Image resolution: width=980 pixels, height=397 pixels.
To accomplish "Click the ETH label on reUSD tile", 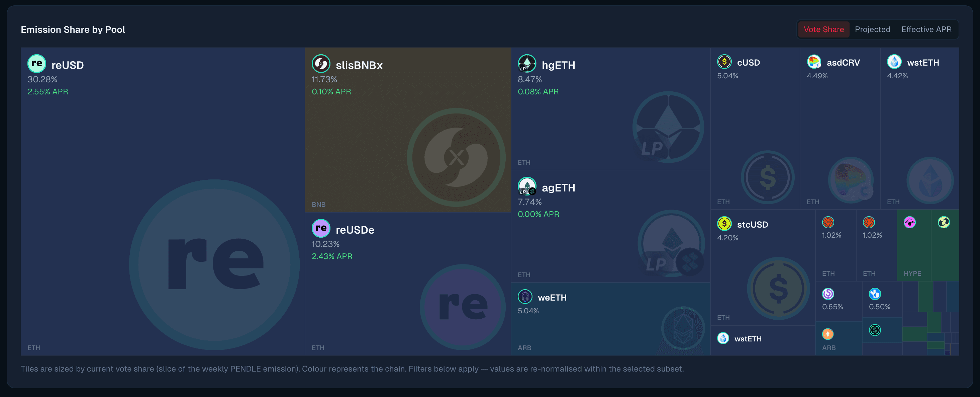I will (x=34, y=348).
